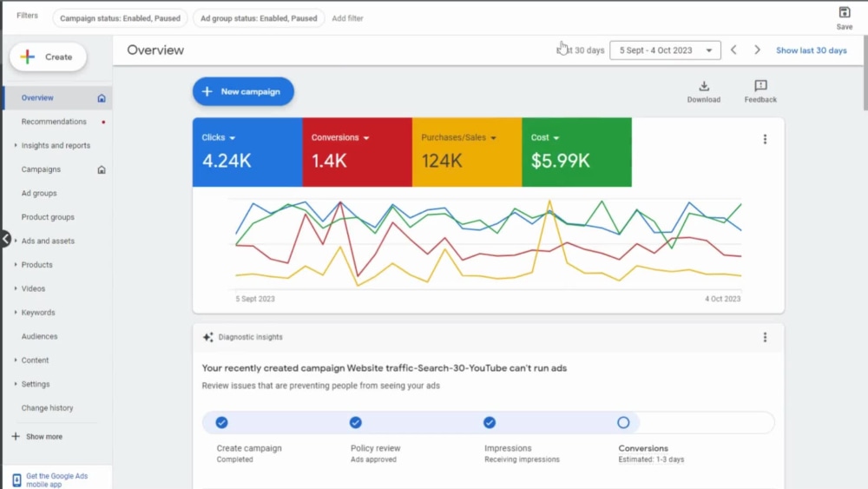The image size is (868, 489).
Task: Open the Clicks metric dropdown
Action: [x=233, y=138]
